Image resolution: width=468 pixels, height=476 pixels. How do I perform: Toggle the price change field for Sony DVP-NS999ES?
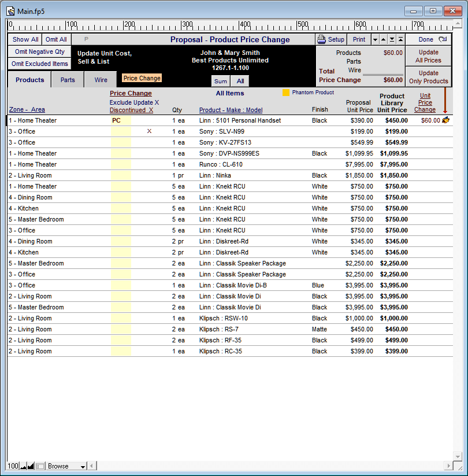point(121,153)
